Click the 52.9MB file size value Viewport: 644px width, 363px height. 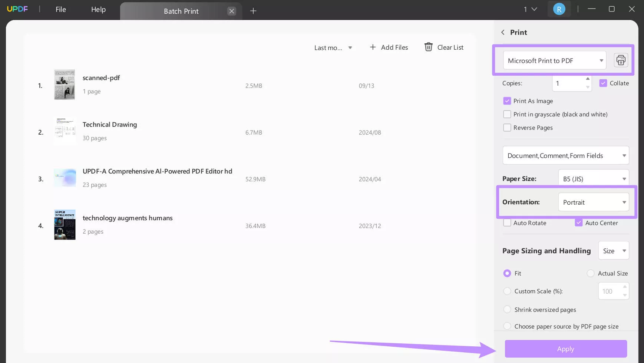click(x=255, y=179)
